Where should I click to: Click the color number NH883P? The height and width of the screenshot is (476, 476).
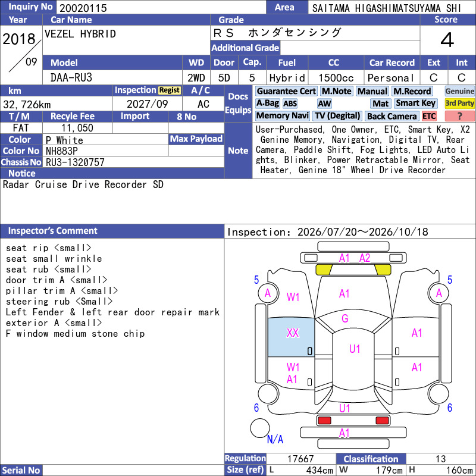pos(62,151)
